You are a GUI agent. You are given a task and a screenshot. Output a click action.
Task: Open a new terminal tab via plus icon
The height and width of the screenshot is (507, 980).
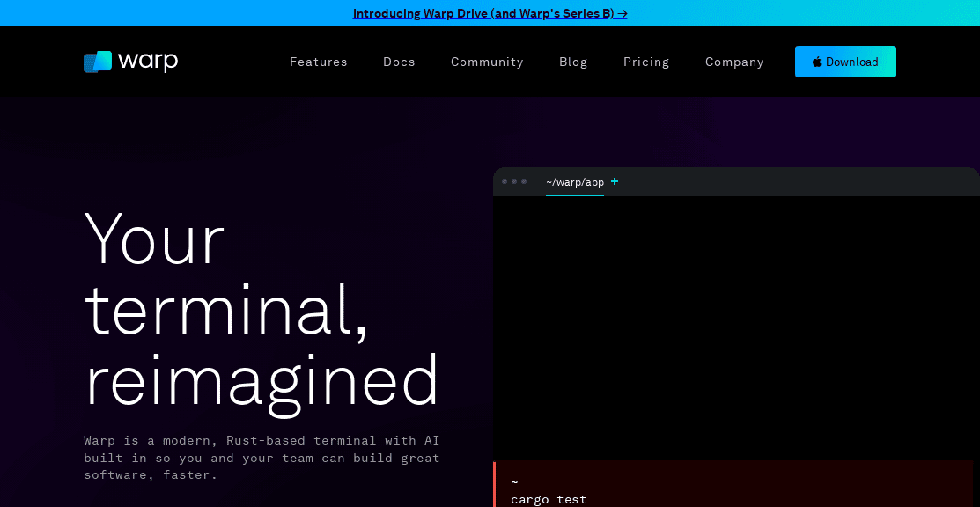point(614,182)
